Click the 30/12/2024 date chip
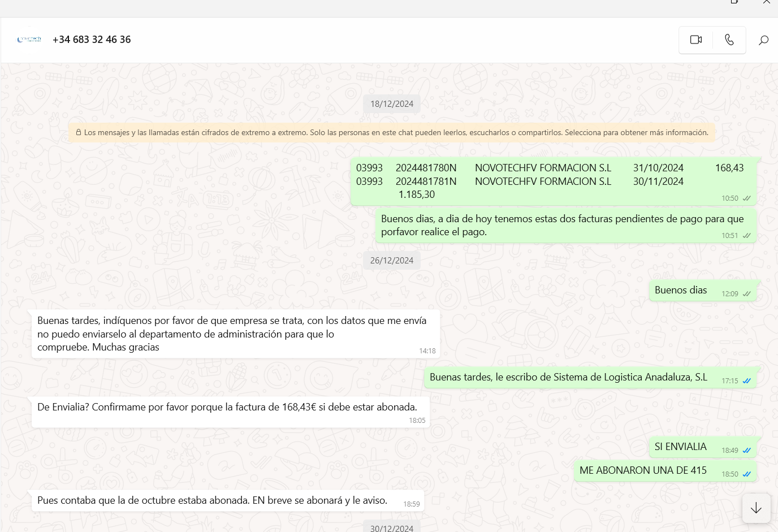The image size is (778, 532). [x=392, y=528]
